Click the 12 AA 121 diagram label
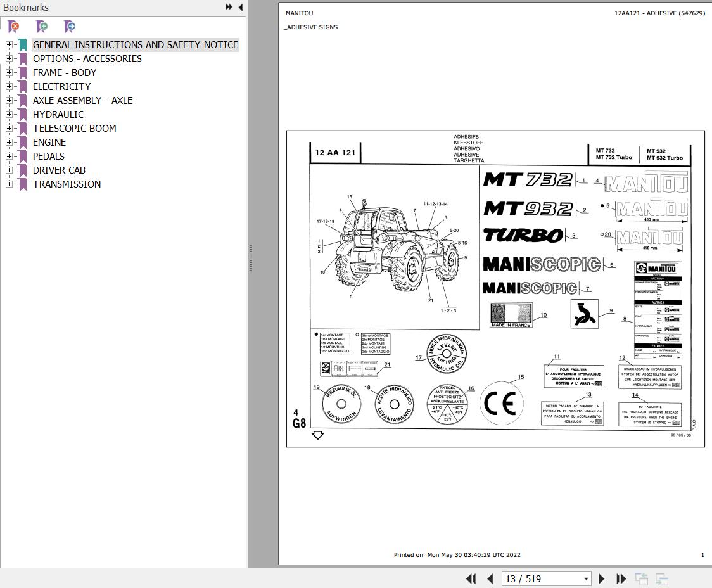This screenshot has width=712, height=588. point(335,153)
